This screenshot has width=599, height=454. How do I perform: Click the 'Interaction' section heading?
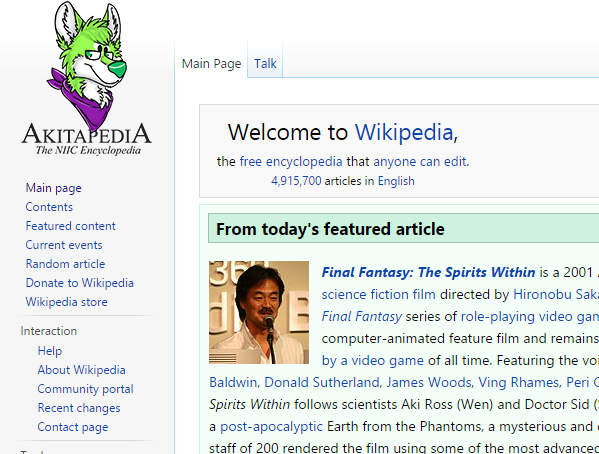[x=49, y=331]
